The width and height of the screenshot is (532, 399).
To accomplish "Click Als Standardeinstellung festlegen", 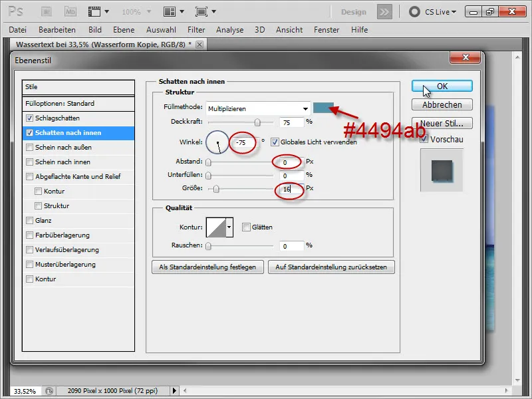I will coord(207,267).
